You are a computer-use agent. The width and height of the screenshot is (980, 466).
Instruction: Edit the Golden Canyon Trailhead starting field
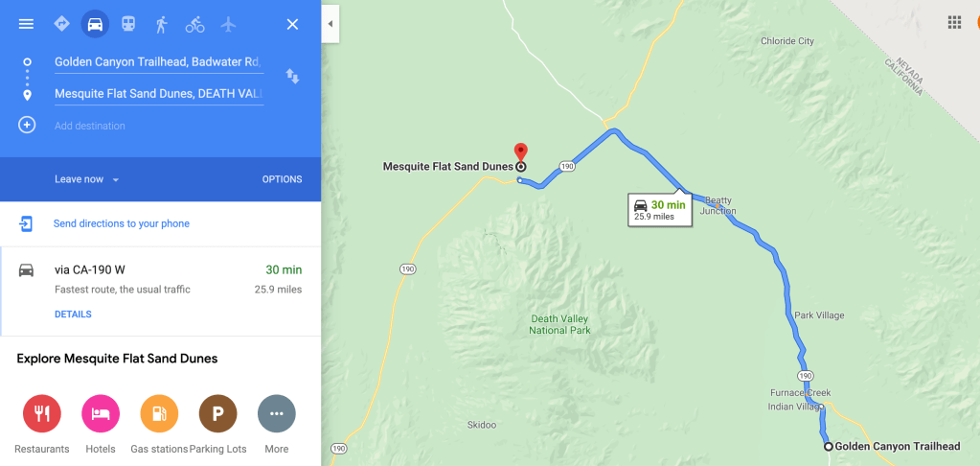(159, 62)
